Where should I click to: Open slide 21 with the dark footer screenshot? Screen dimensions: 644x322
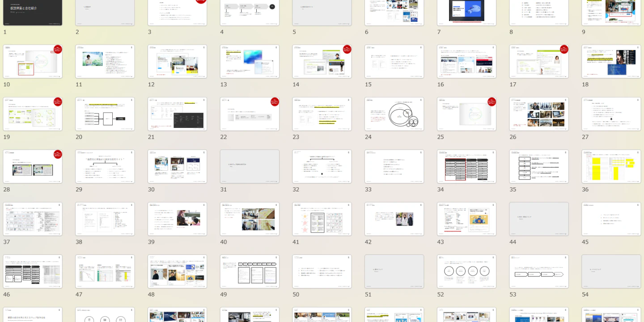[x=178, y=114]
